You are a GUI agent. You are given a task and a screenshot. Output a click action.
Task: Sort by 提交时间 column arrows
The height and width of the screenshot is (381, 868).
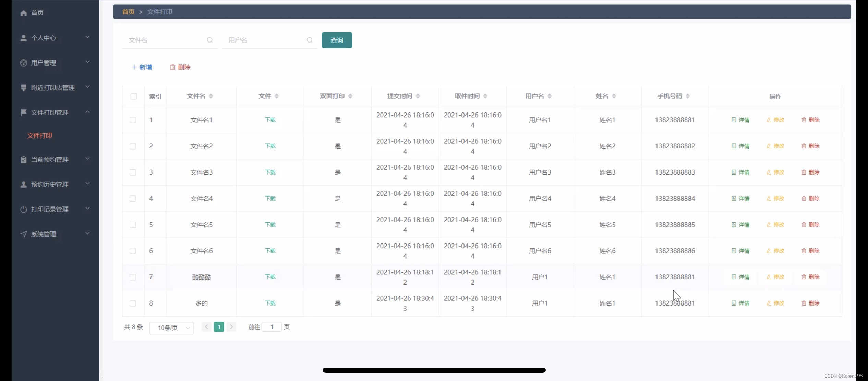point(418,96)
